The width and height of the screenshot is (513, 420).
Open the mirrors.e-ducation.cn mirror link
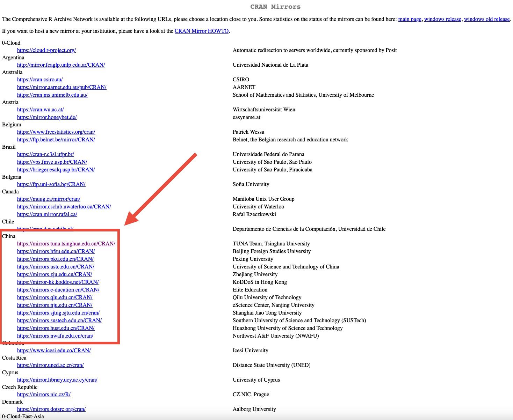(58, 290)
